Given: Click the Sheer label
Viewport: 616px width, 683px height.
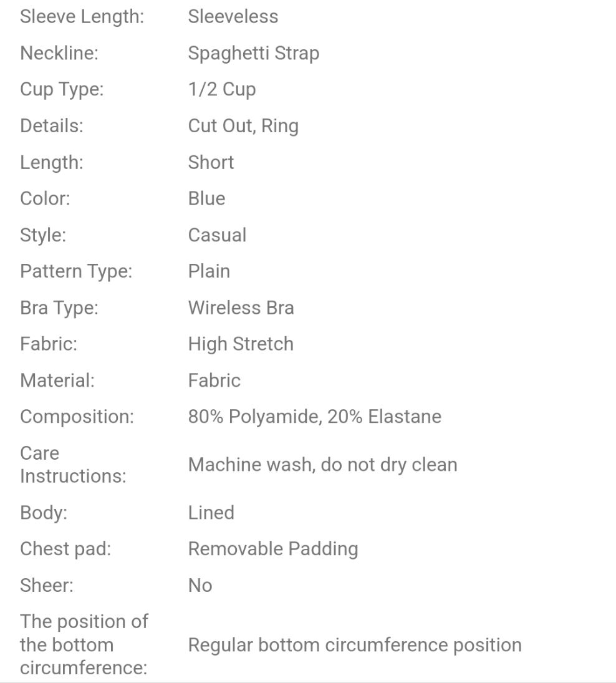Looking at the screenshot, I should tap(44, 585).
